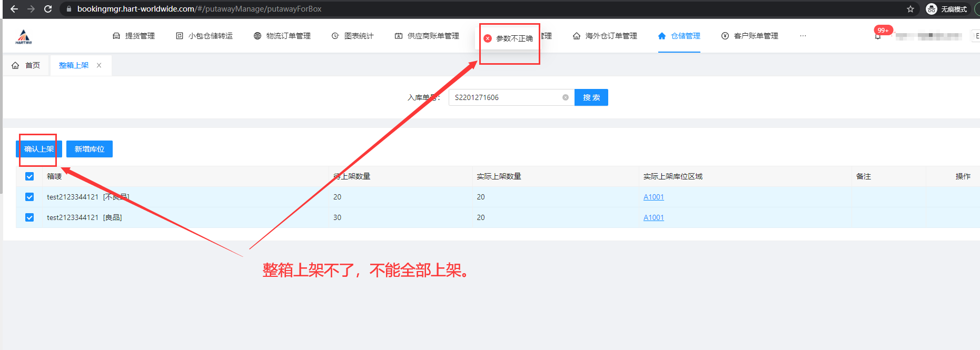Switch to the 首页 tab
Viewport: 980px width, 350px height.
[26, 65]
